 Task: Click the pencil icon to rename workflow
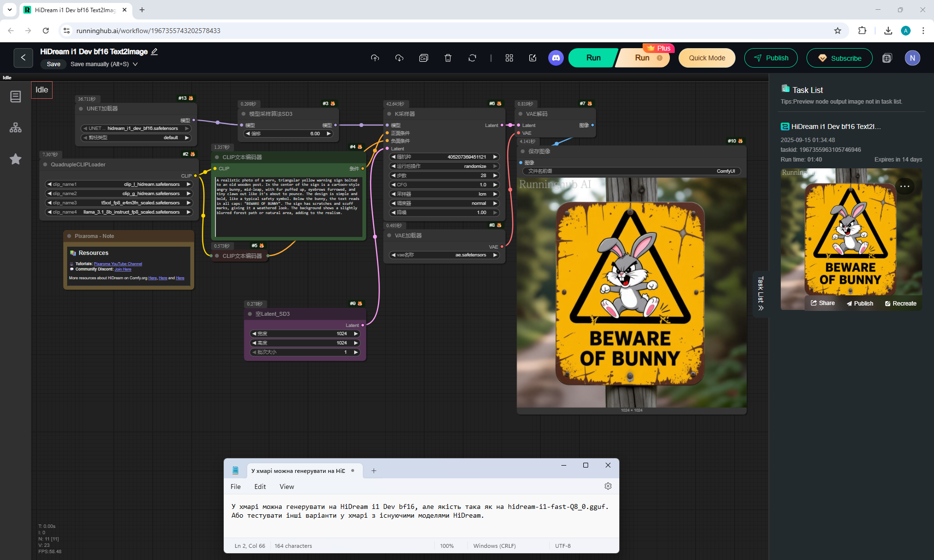pos(155,52)
